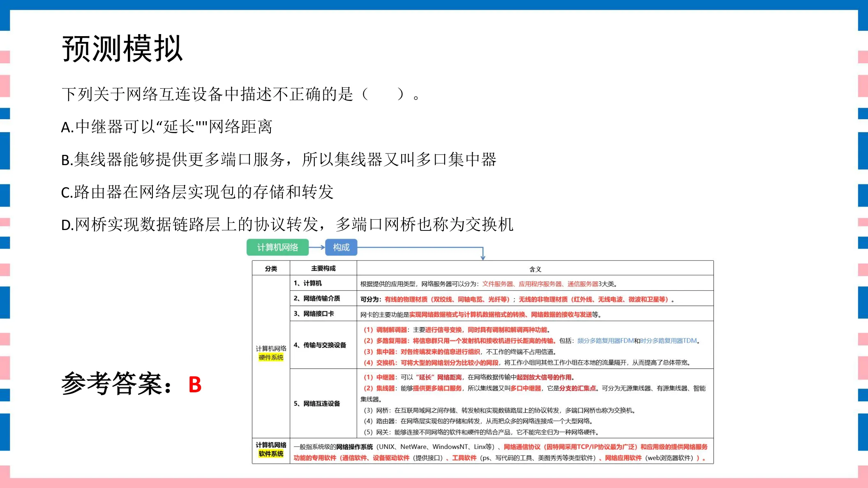This screenshot has height=488, width=868.
Task: Click the 集中器 description line
Action: click(460, 352)
